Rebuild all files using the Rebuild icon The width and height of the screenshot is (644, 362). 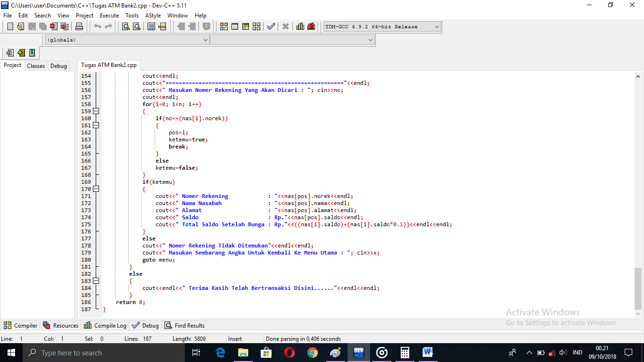coord(256,26)
